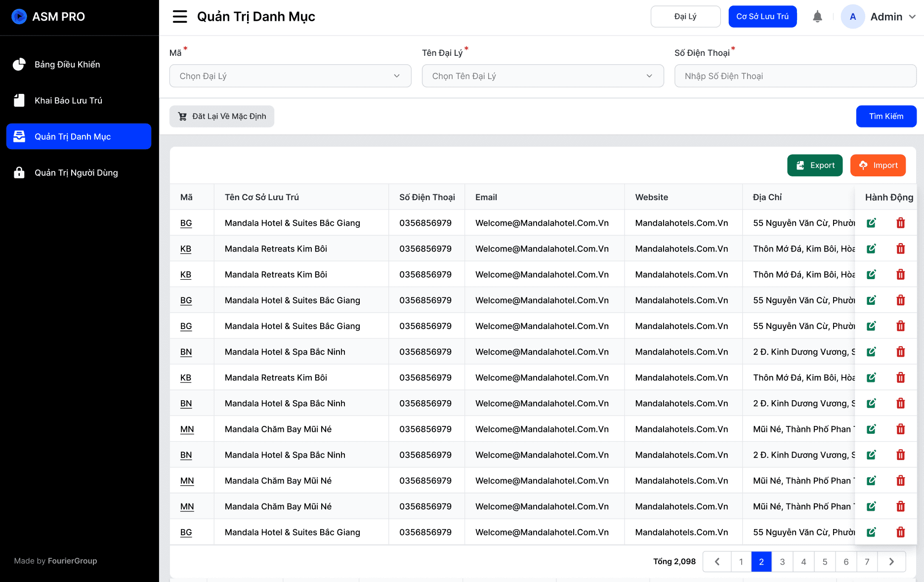This screenshot has height=582, width=924.
Task: Open the first MN code link
Action: 187,429
